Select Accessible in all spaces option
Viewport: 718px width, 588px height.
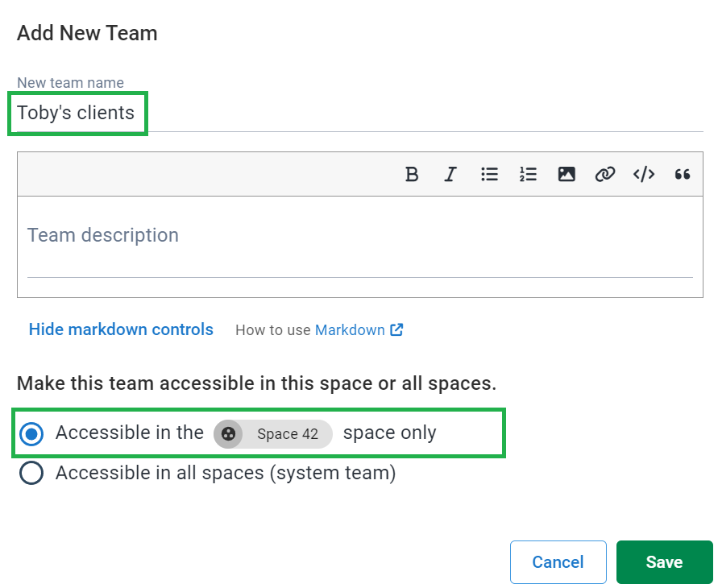pos(31,473)
